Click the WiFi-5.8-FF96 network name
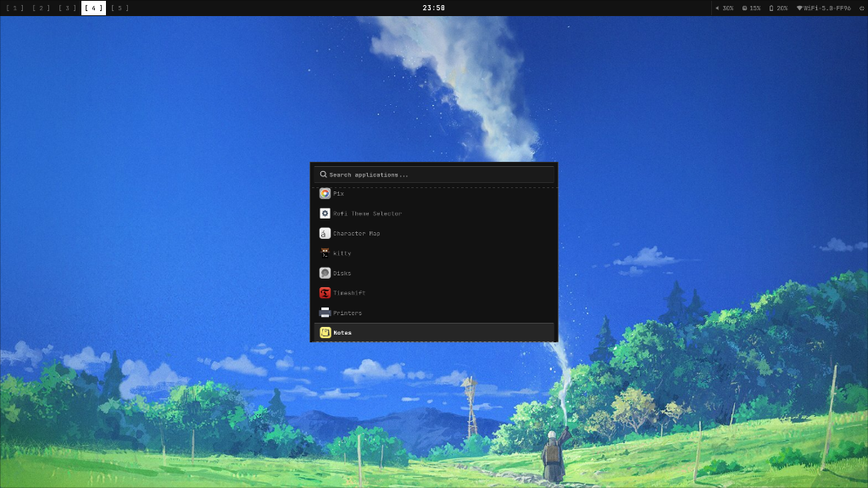868x488 pixels. [827, 8]
